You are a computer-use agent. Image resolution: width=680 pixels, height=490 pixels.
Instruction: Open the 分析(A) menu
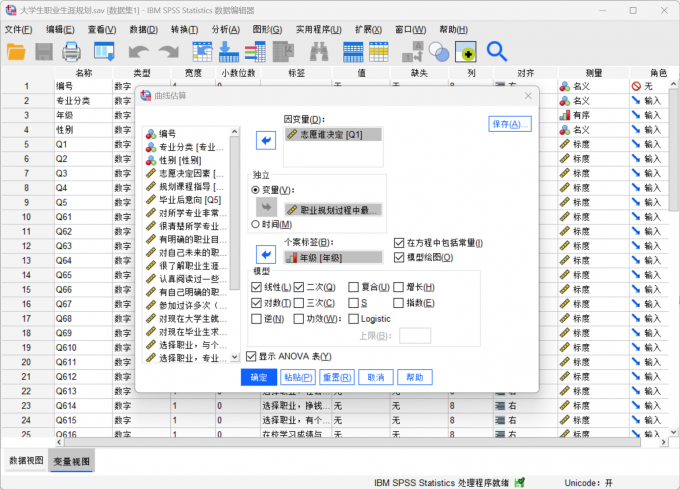[226, 29]
